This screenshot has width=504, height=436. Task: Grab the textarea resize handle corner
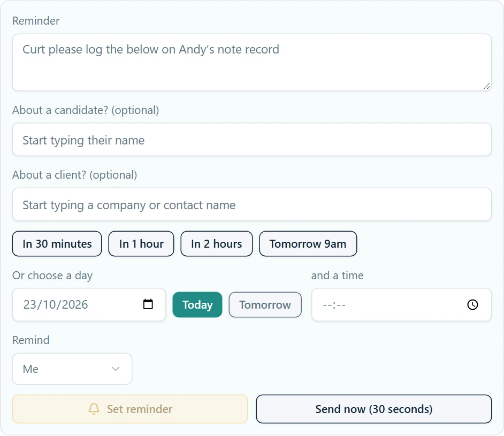(x=487, y=86)
